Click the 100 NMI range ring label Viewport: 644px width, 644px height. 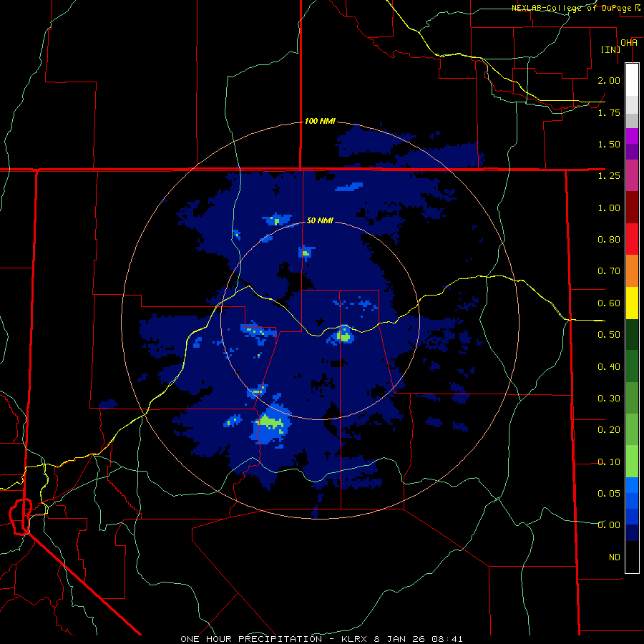click(x=320, y=121)
